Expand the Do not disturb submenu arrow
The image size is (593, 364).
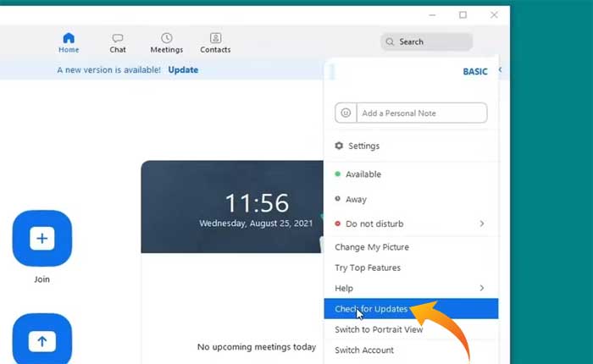click(482, 224)
